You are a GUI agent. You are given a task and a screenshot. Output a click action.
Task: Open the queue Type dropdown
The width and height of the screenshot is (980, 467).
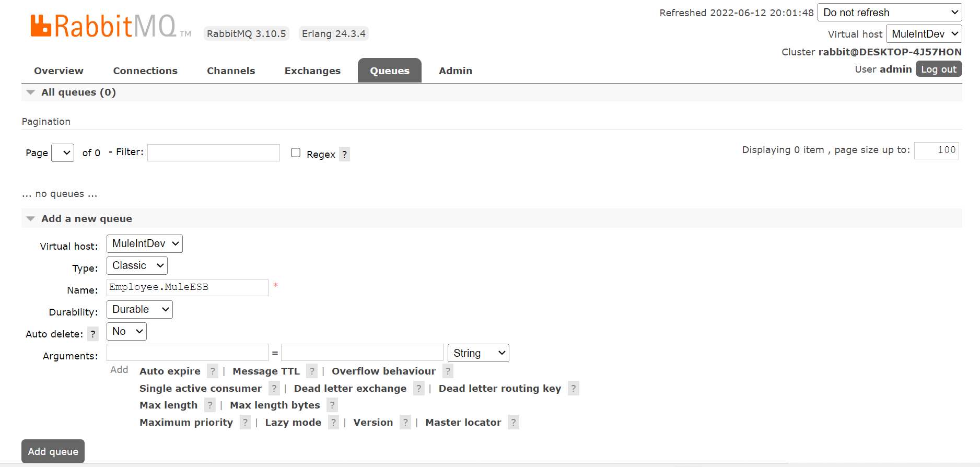coord(137,265)
